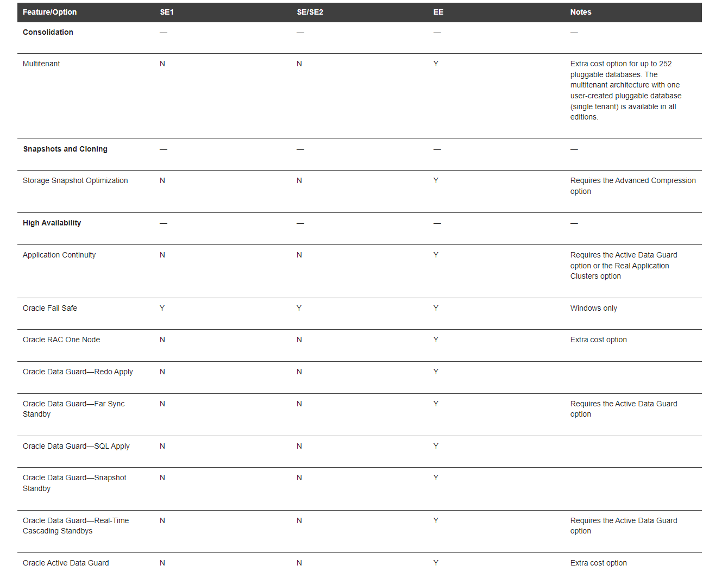The width and height of the screenshot is (728, 578).
Task: Click the Windows only note
Action: 594,308
